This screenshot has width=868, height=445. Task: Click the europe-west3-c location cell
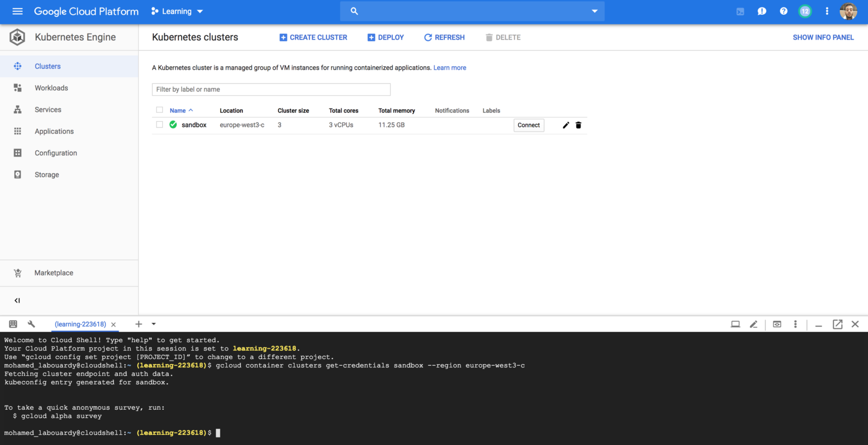click(242, 125)
